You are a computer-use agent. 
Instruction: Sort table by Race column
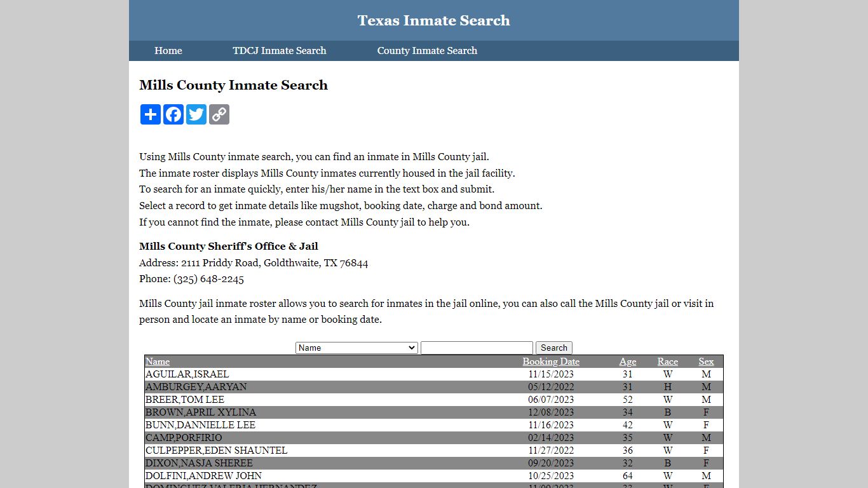(x=668, y=362)
